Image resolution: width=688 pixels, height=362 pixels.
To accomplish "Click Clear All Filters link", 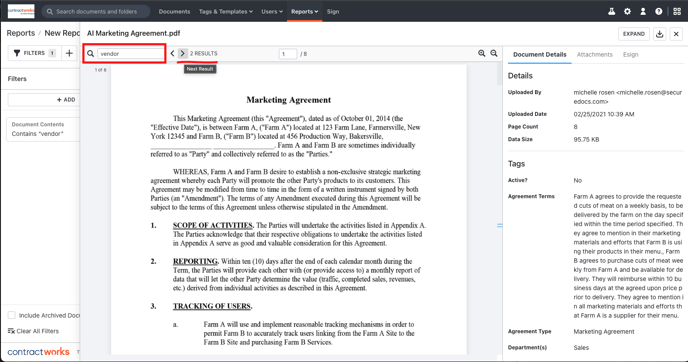I will [33, 331].
